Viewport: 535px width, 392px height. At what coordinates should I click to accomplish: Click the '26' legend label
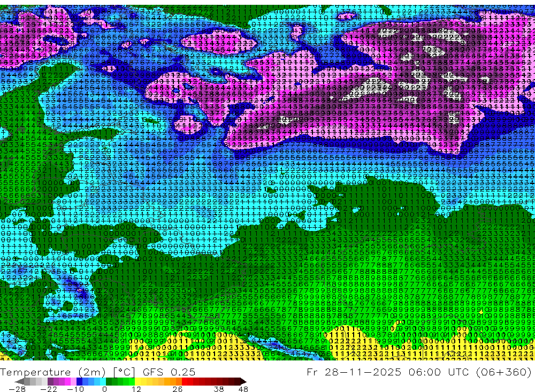tap(178, 389)
